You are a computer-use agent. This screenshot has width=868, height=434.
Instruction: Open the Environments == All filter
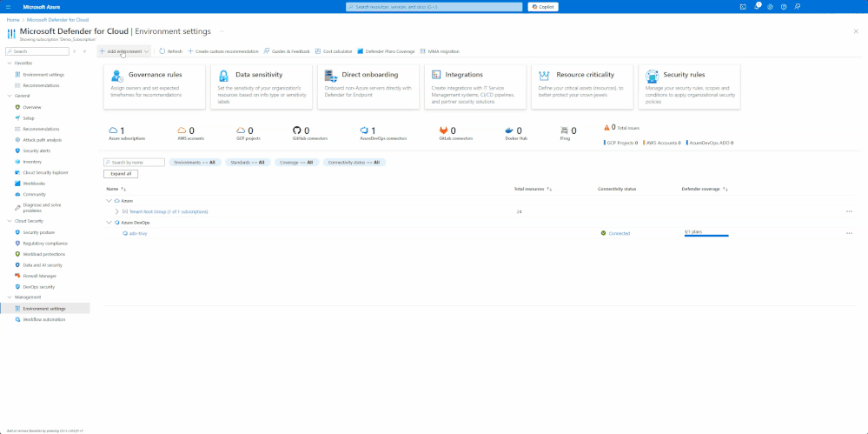[x=195, y=163]
